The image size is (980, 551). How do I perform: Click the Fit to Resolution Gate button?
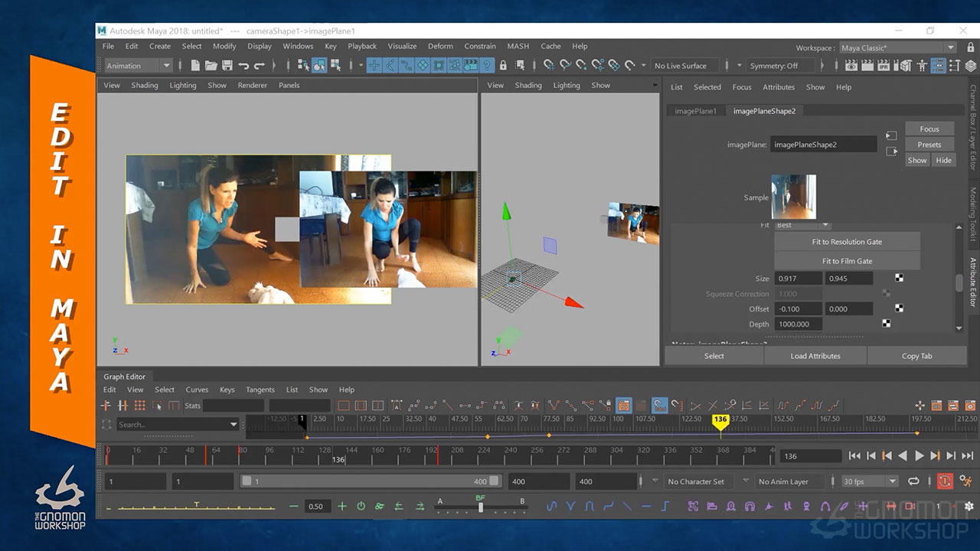point(847,242)
